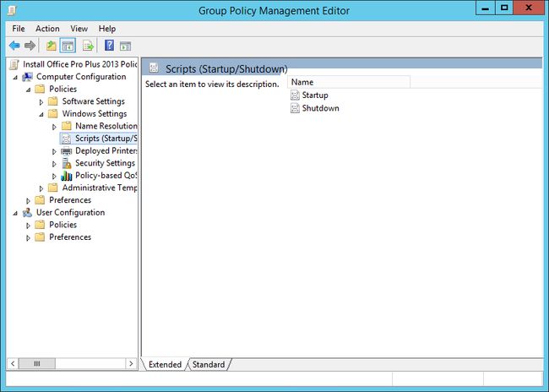The height and width of the screenshot is (392, 549).
Task: Collapse Policies under Computer Configuration
Action: pos(28,90)
